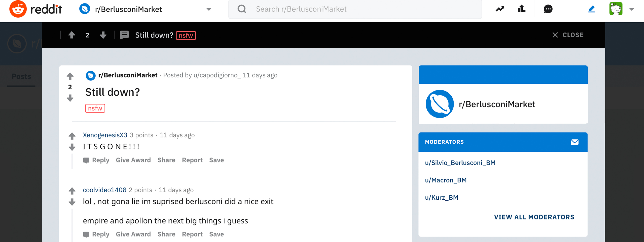Click the pencil/compose icon

pos(592,9)
